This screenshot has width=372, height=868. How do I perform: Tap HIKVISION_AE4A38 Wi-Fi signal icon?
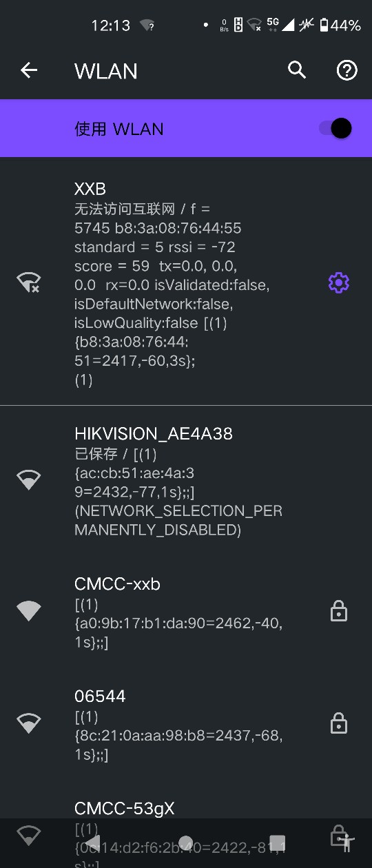tap(29, 480)
